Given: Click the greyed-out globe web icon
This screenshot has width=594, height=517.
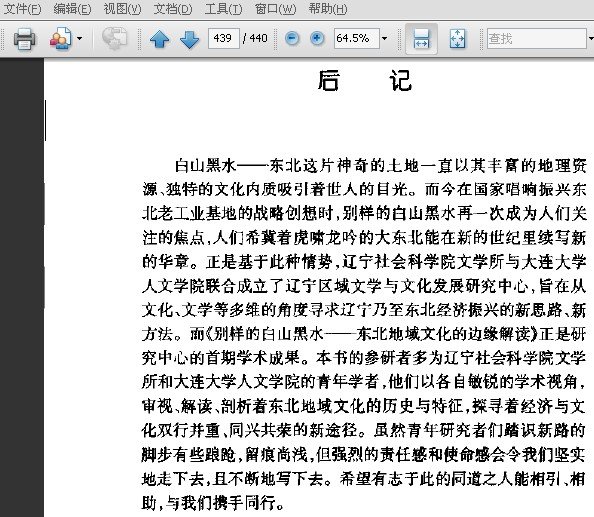Looking at the screenshot, I should click(x=114, y=38).
